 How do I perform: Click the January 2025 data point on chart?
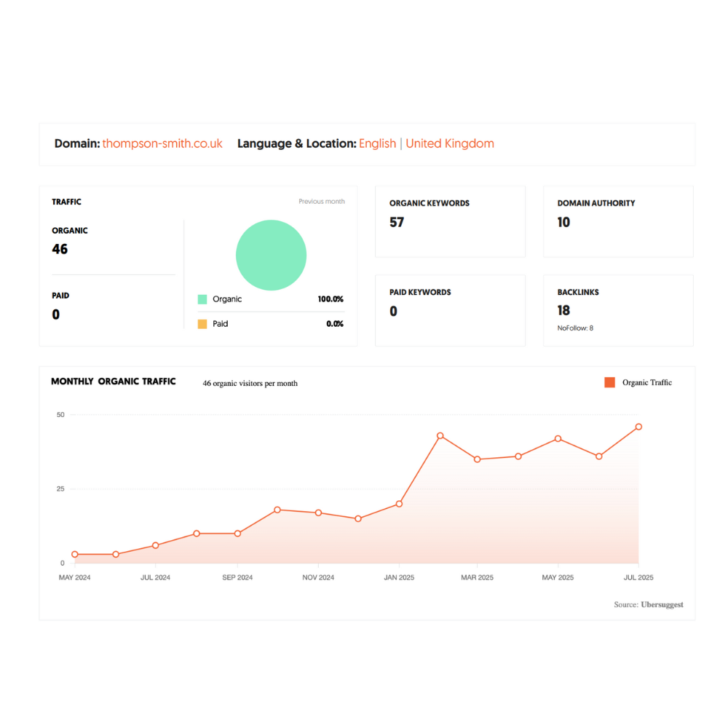coord(399,504)
